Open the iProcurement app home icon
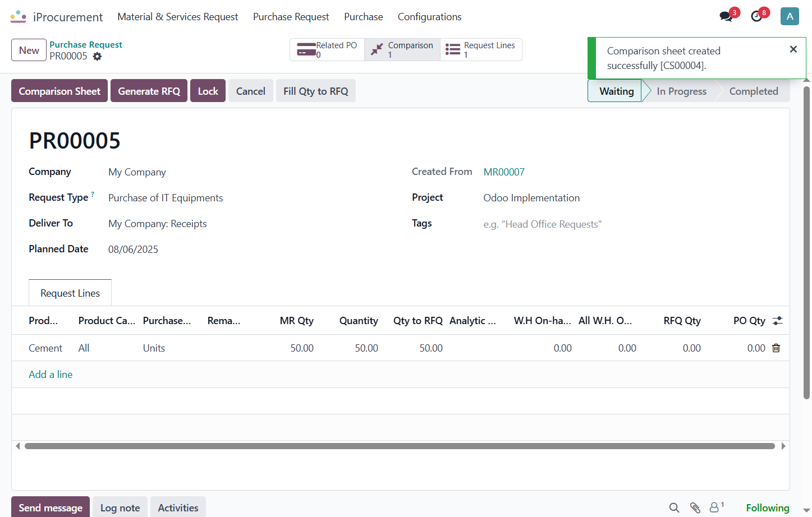812x517 pixels. point(18,17)
